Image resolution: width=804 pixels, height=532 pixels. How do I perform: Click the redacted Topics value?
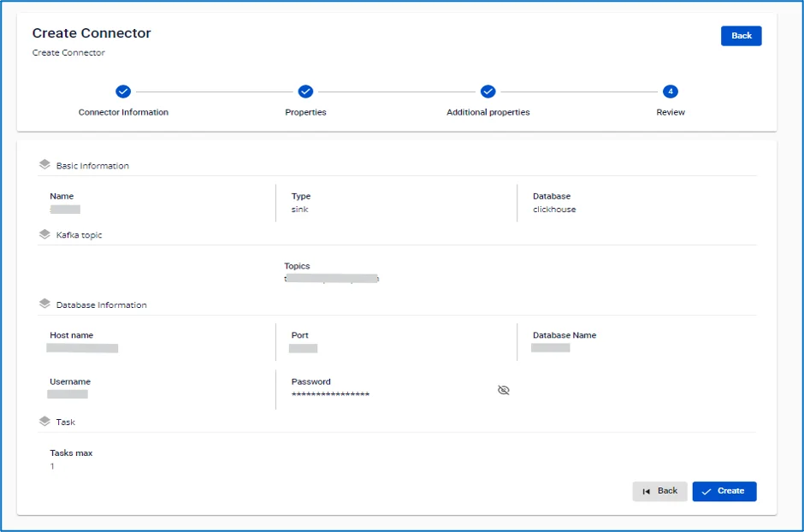331,278
